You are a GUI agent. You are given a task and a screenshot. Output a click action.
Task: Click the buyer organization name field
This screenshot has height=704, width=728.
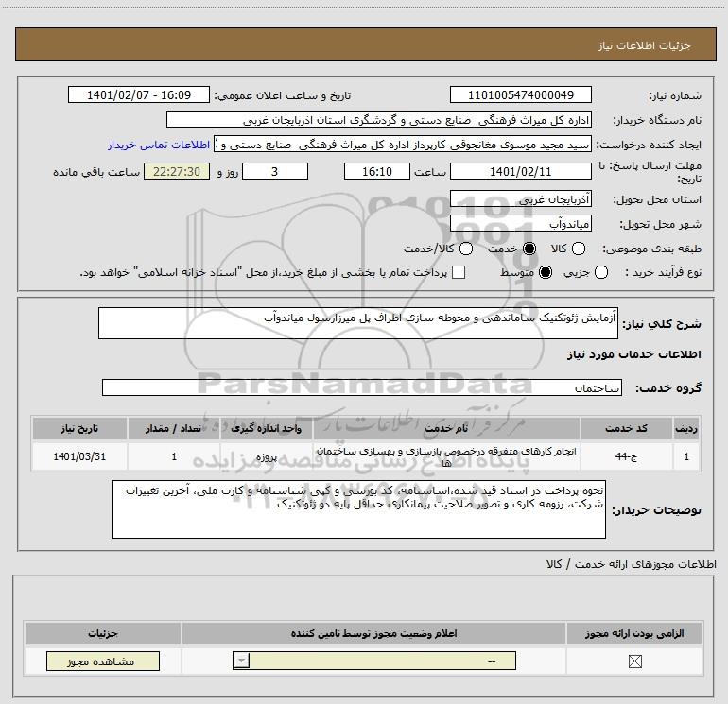(379, 119)
